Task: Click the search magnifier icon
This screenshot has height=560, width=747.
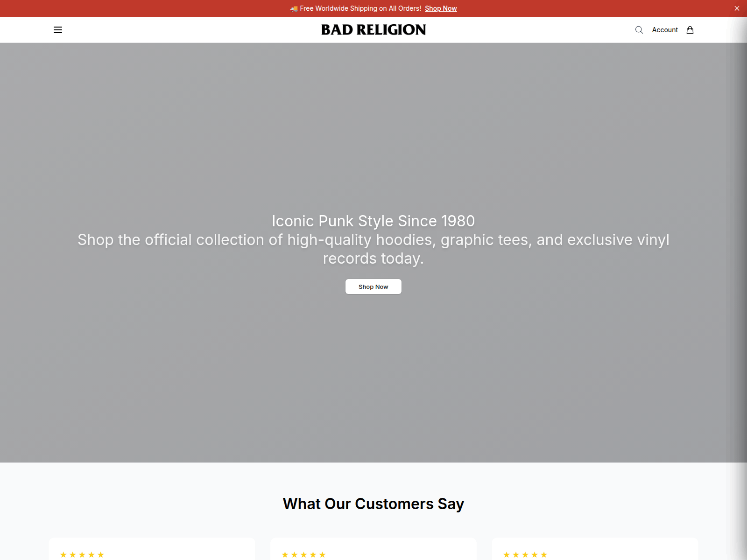Action: (x=639, y=30)
